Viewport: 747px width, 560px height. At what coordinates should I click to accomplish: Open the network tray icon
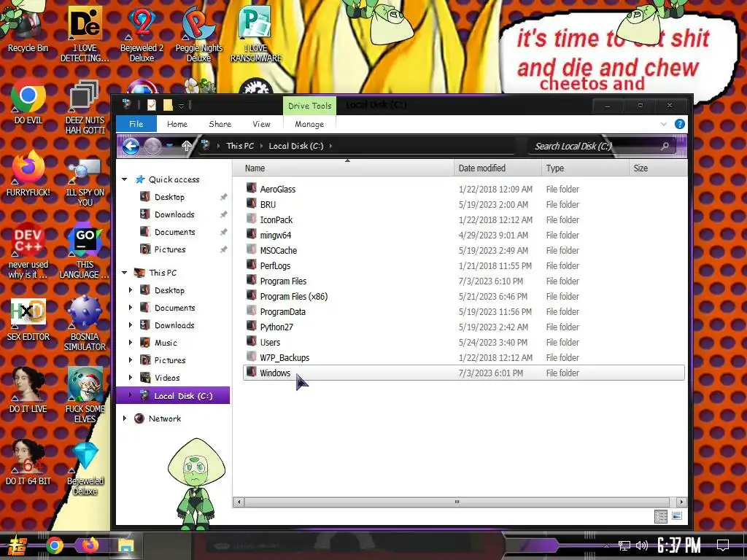click(624, 545)
